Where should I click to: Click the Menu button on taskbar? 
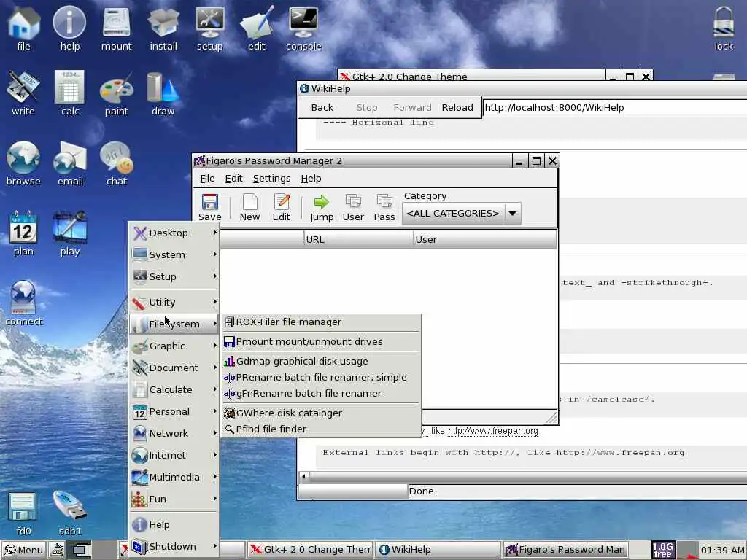point(24,550)
